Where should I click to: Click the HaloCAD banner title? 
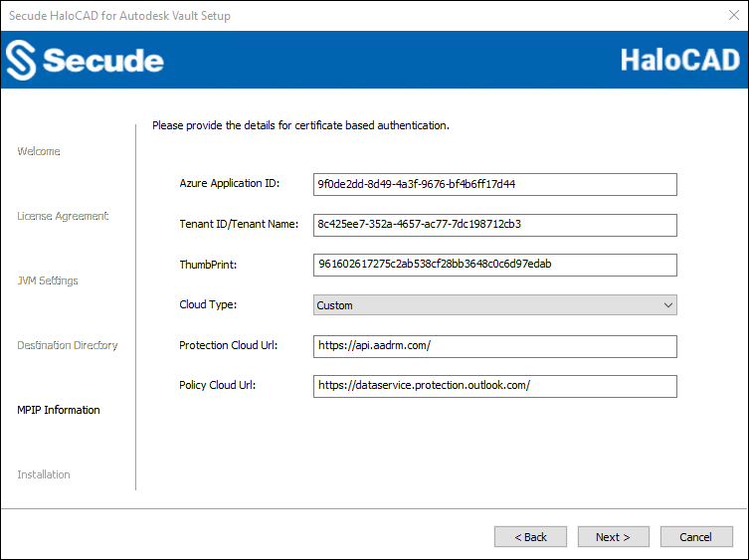680,61
